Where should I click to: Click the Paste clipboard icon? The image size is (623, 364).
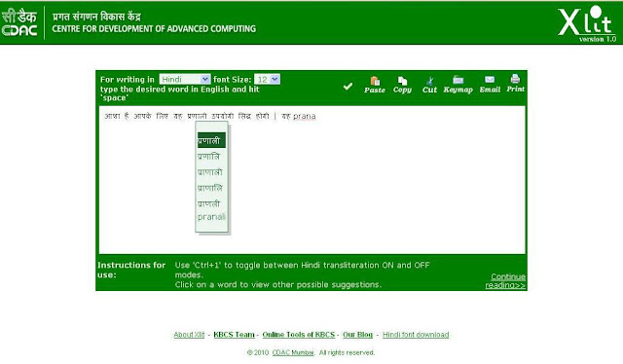pos(375,81)
